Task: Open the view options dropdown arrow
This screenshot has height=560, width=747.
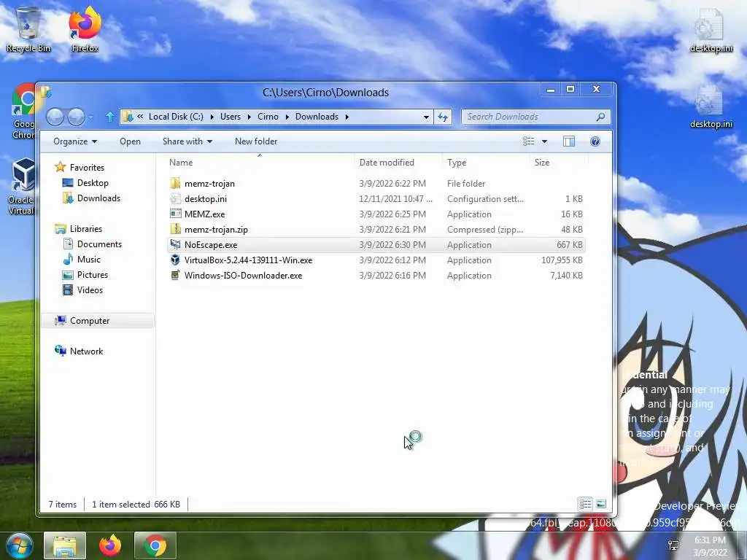Action: (x=544, y=141)
